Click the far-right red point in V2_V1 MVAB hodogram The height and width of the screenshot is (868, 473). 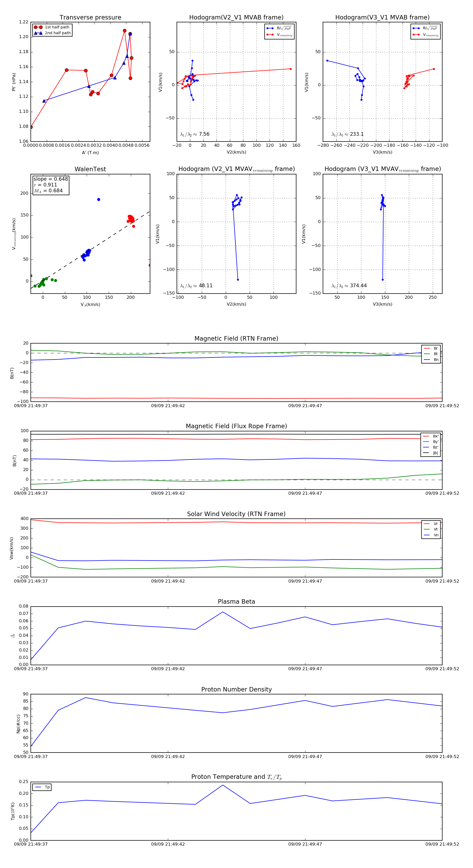pos(291,69)
